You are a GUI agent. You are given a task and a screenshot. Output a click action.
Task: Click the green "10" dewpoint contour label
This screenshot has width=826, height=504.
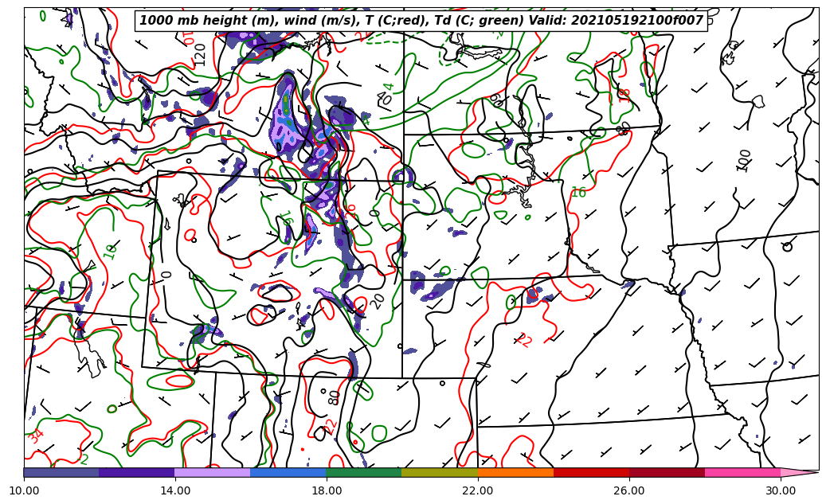[x=110, y=252]
